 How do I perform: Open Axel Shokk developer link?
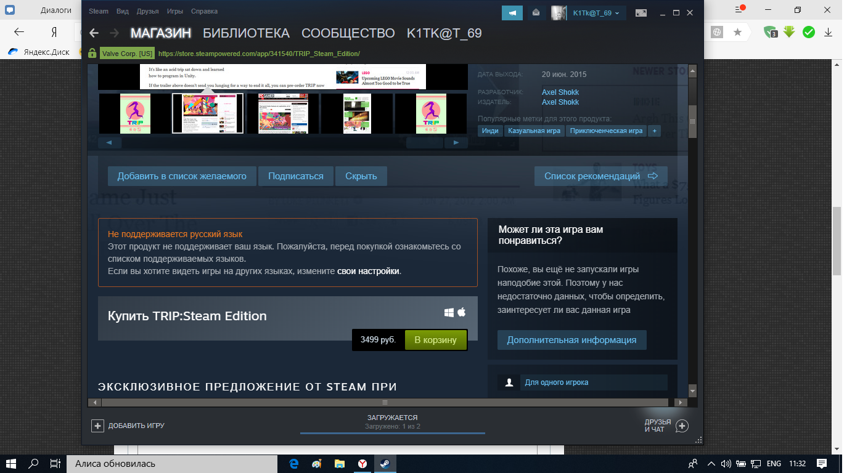560,92
